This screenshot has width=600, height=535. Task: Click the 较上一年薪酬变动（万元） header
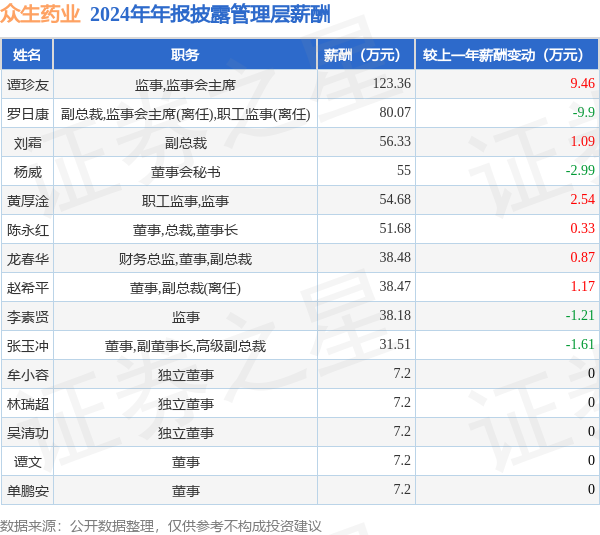click(x=507, y=55)
